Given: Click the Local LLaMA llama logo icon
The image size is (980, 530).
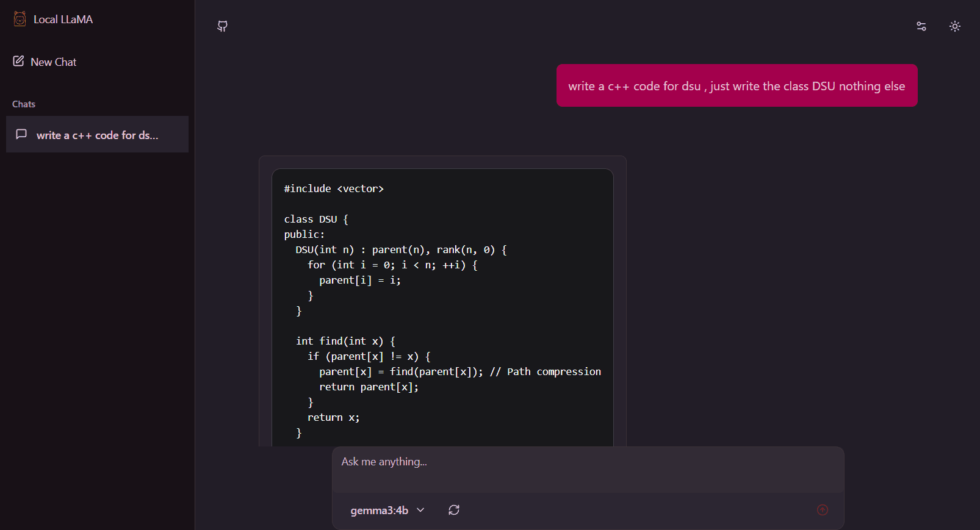Looking at the screenshot, I should coord(20,19).
